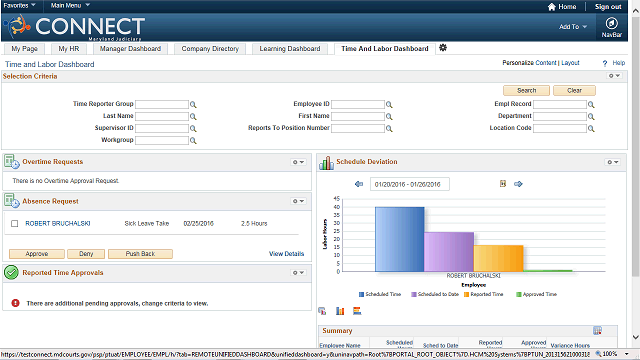
Task: Check the Robert Bruchalski absence request box
Action: (15, 223)
